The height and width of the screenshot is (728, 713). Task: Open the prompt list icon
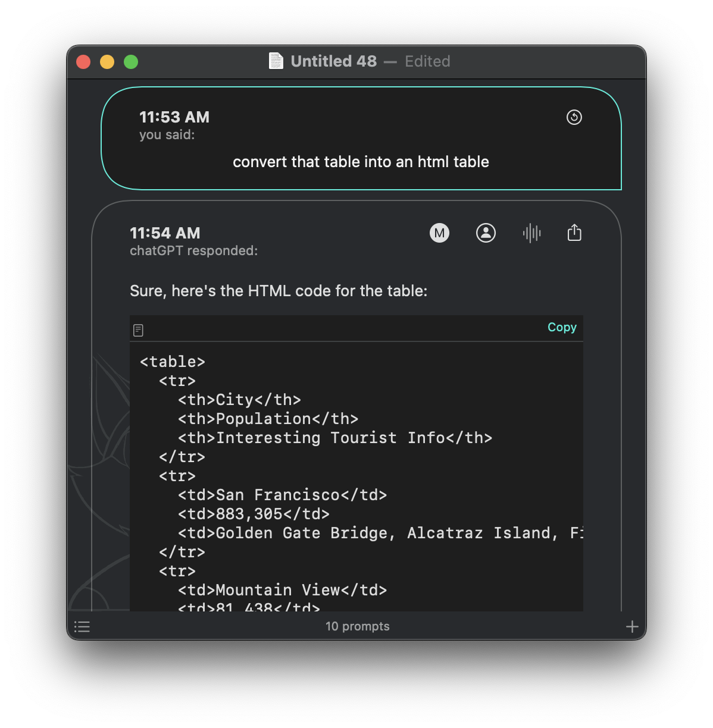tap(82, 626)
